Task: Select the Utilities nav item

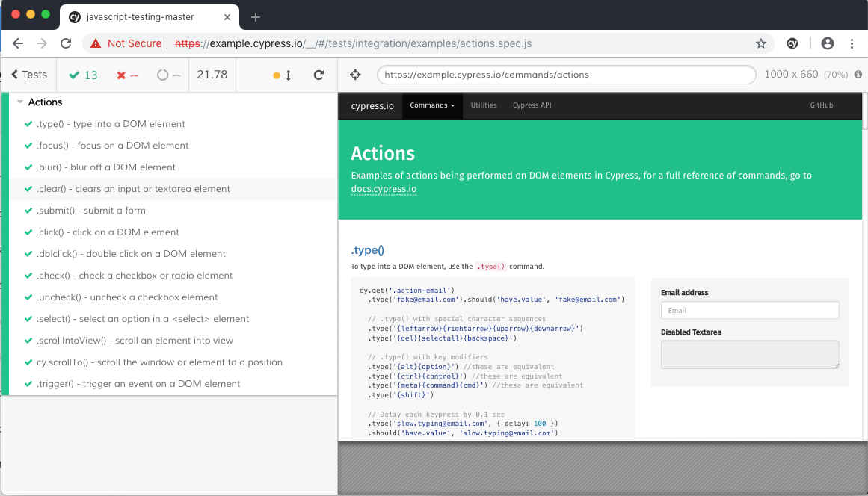Action: pyautogui.click(x=484, y=105)
